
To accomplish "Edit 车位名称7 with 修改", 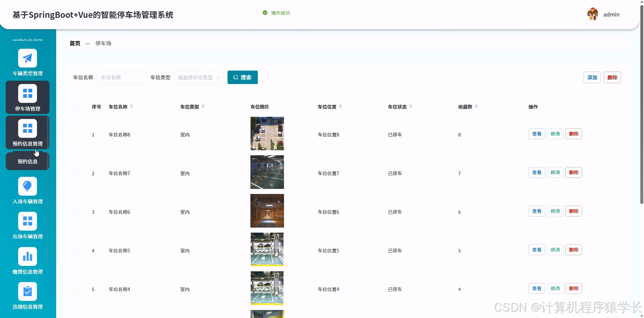I will click(x=555, y=172).
